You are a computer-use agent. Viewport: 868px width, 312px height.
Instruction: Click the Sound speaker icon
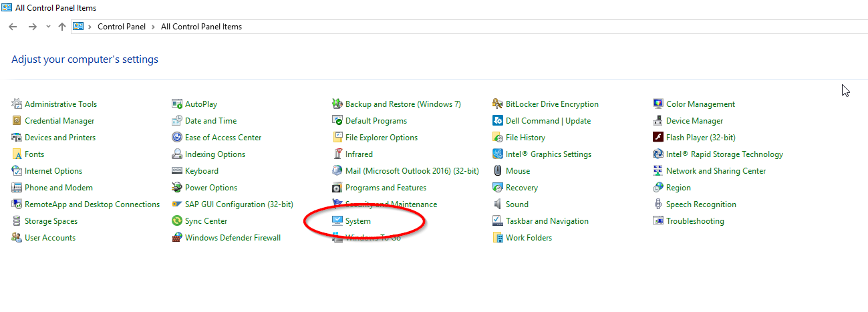tap(498, 204)
